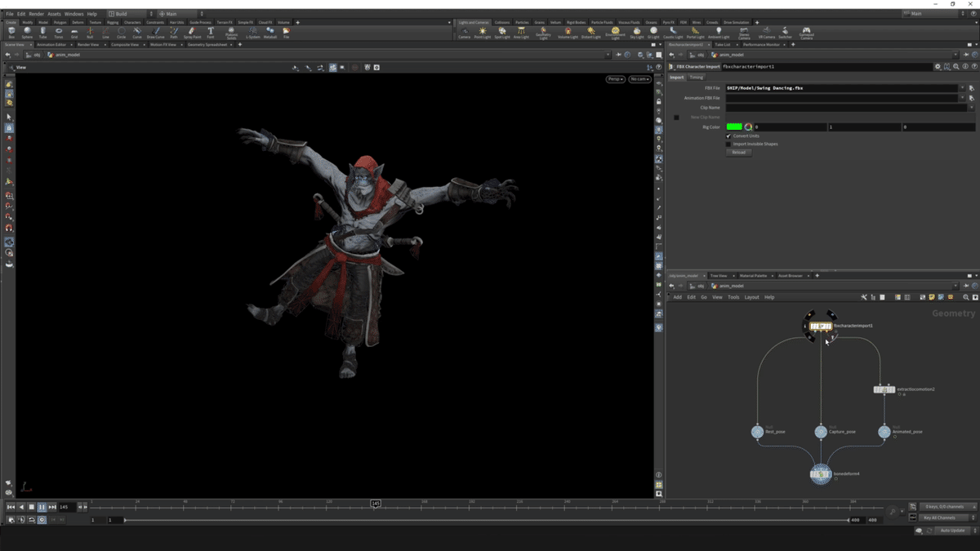
Task: Open the Build desktop dropdown
Action: [x=127, y=14]
